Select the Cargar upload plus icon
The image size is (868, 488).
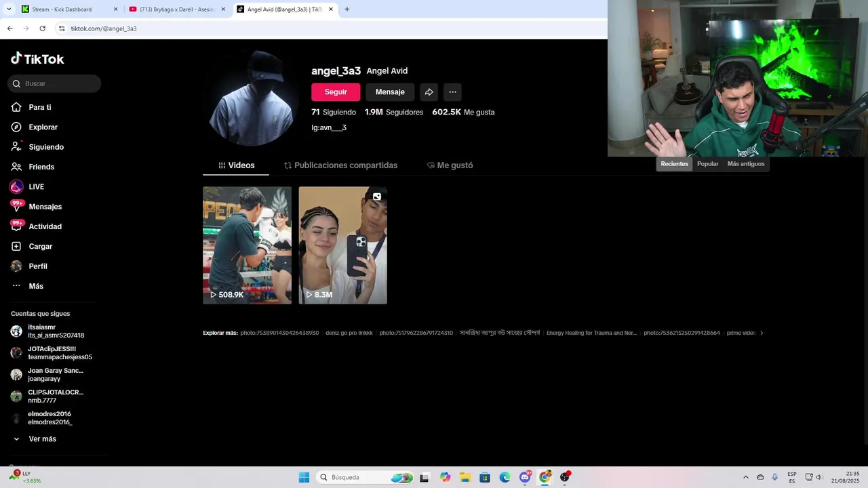pyautogui.click(x=16, y=247)
